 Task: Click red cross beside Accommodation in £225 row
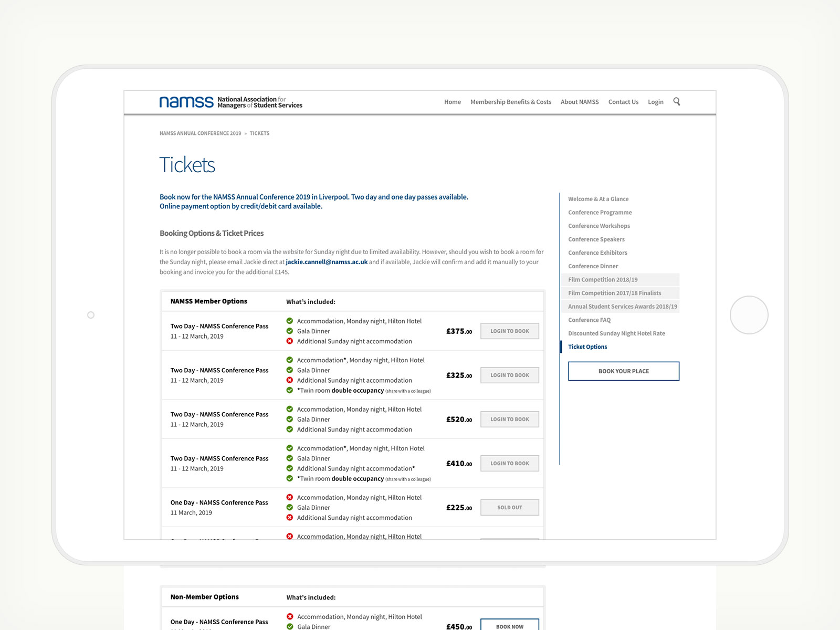click(289, 497)
